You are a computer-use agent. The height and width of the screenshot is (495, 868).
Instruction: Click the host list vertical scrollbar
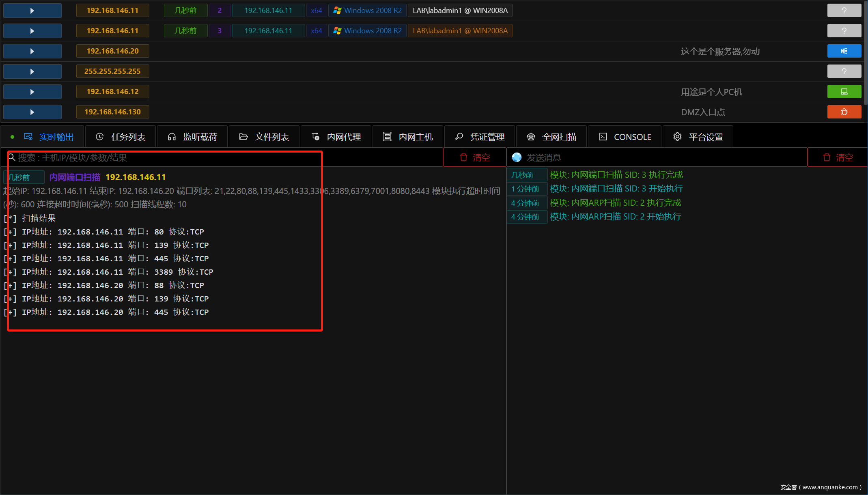click(866, 53)
